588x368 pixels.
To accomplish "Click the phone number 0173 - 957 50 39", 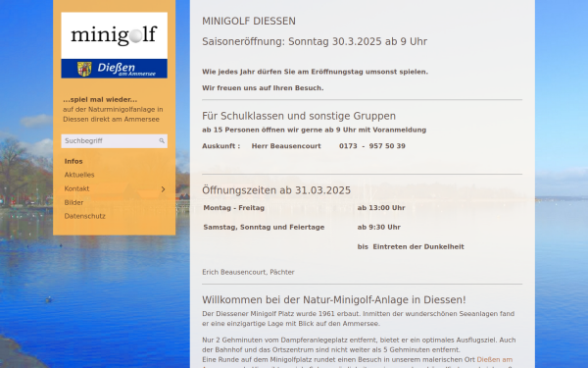I will (x=372, y=146).
